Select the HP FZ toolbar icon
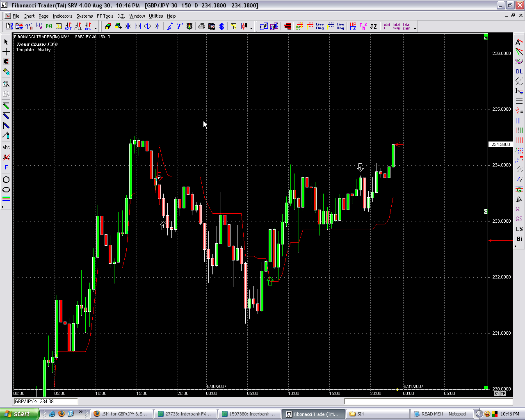This screenshot has height=420, width=525. tap(353, 26)
